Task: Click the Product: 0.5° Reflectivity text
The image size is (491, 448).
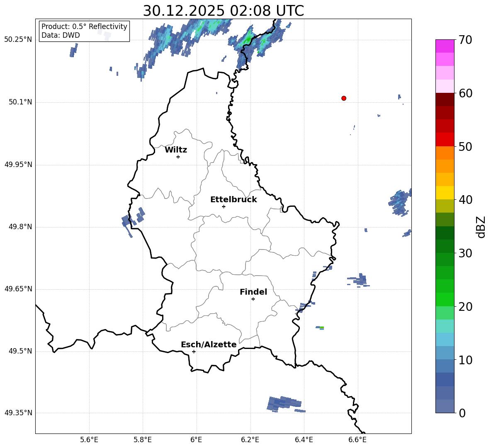Action: (84, 27)
